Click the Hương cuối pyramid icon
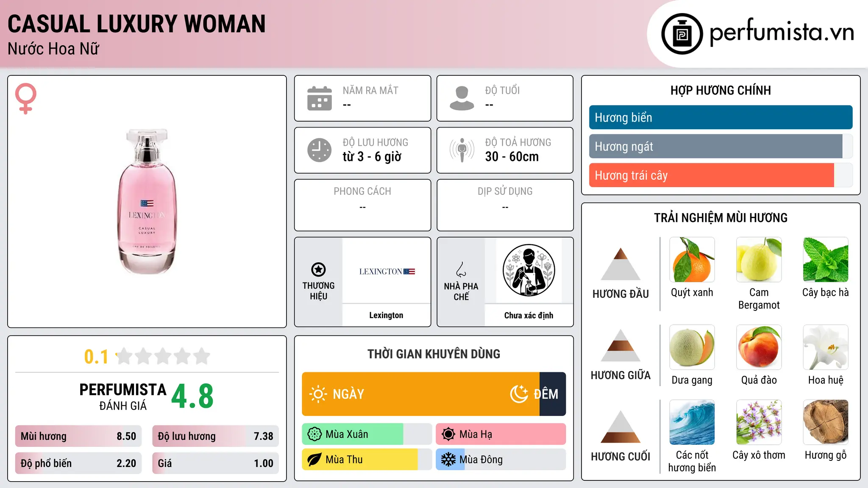 620,427
